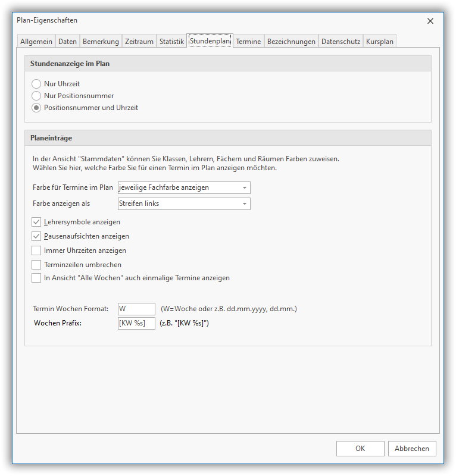Uncheck 'Lehrersymbole anzeigen' checkbox
This screenshot has width=456, height=476.
(x=36, y=222)
